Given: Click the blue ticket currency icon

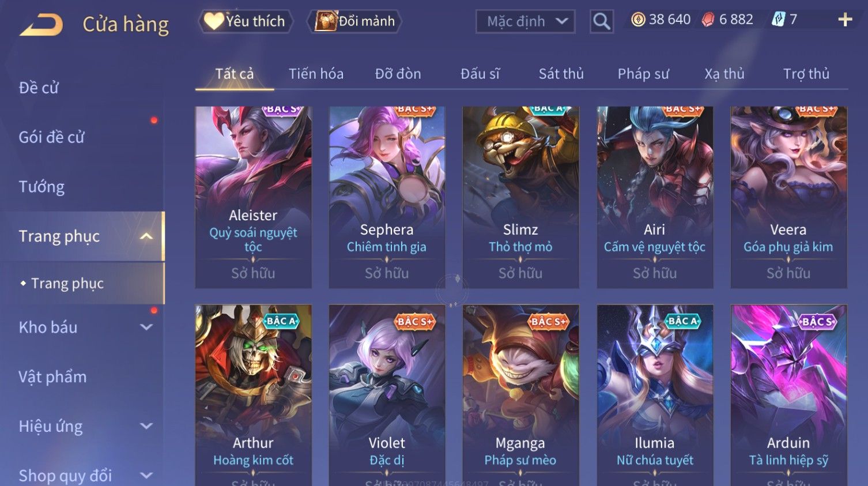Looking at the screenshot, I should (778, 20).
